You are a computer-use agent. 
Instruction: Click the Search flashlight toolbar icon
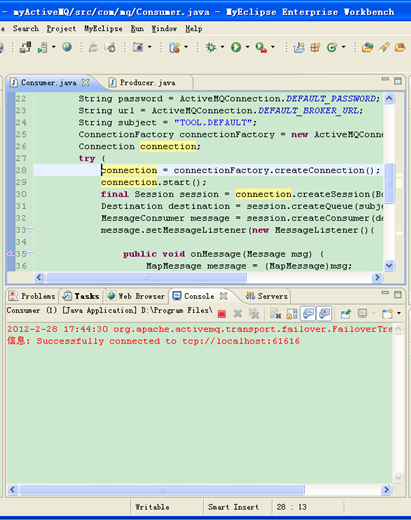coord(384,47)
